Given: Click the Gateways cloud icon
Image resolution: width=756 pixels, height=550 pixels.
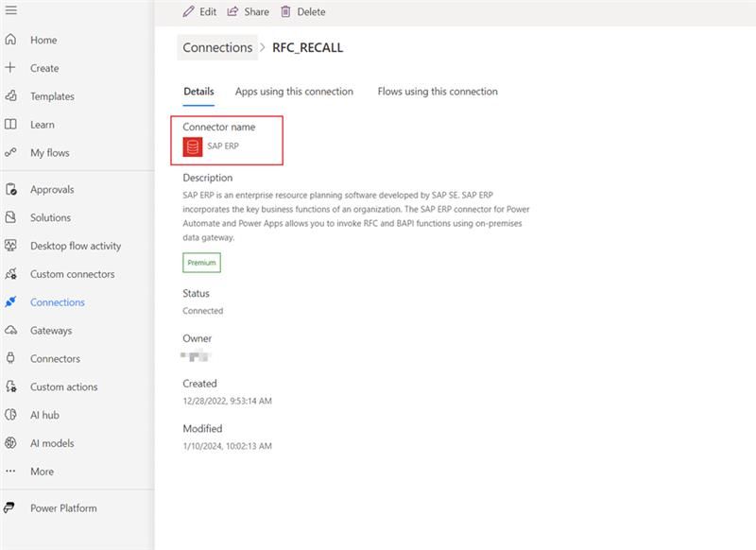Looking at the screenshot, I should tap(10, 330).
